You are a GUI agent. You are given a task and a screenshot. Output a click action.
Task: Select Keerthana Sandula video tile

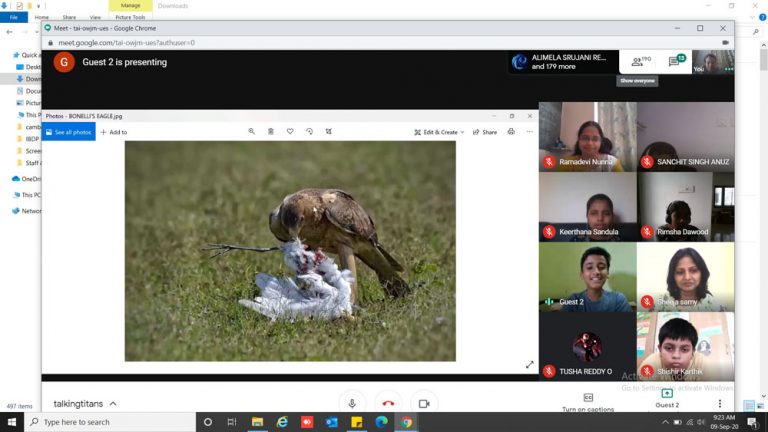588,207
